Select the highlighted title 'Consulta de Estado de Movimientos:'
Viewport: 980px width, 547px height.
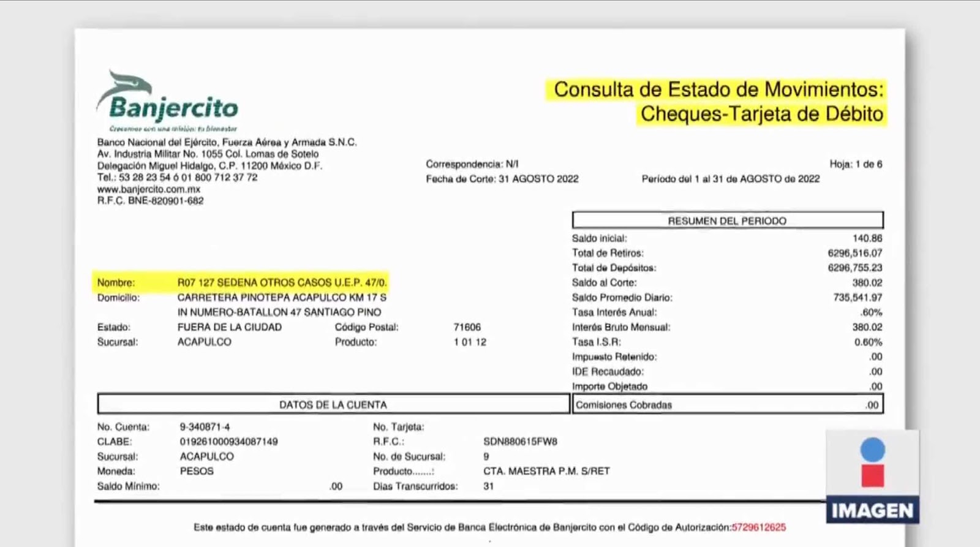718,89
